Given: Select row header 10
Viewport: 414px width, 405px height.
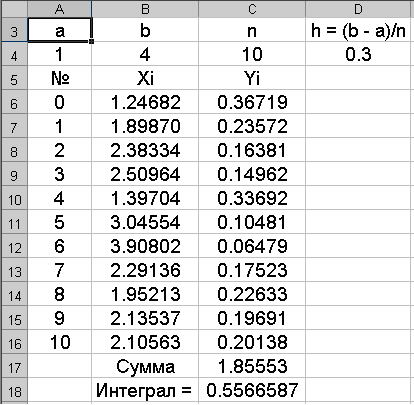Looking at the screenshot, I should (14, 198).
